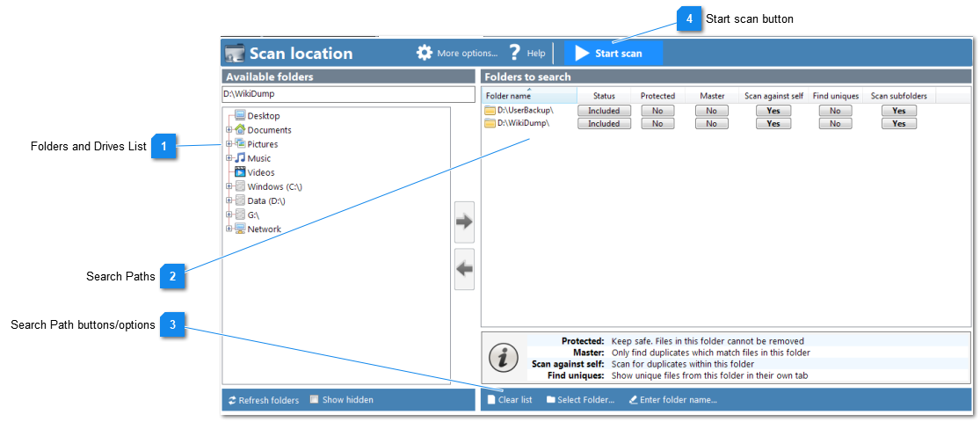Screen dimensions: 980x422
Task: Toggle Find uniques for D:\WikiDump\
Action: (836, 123)
